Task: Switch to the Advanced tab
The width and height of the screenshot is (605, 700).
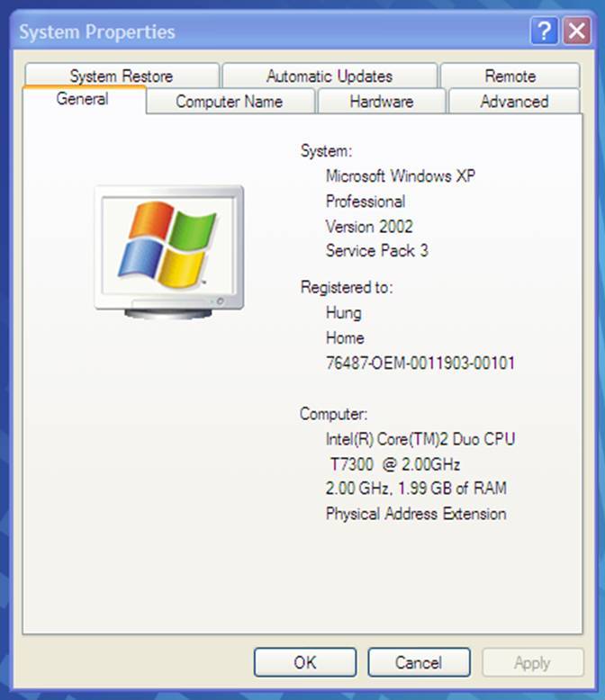Action: point(514,102)
